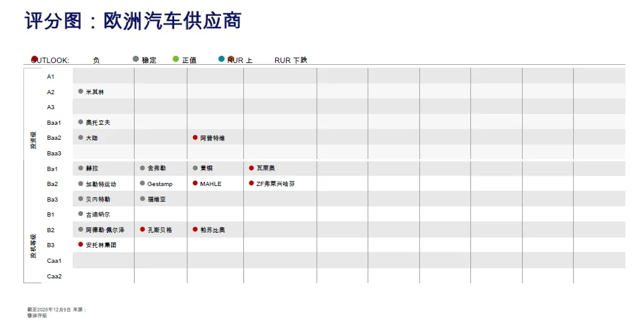
Task: Click the A3 rating row label
Action: 50,107
